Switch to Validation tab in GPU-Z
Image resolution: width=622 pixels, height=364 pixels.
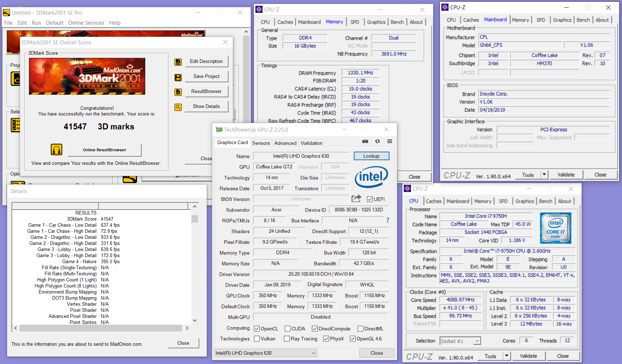coord(312,143)
